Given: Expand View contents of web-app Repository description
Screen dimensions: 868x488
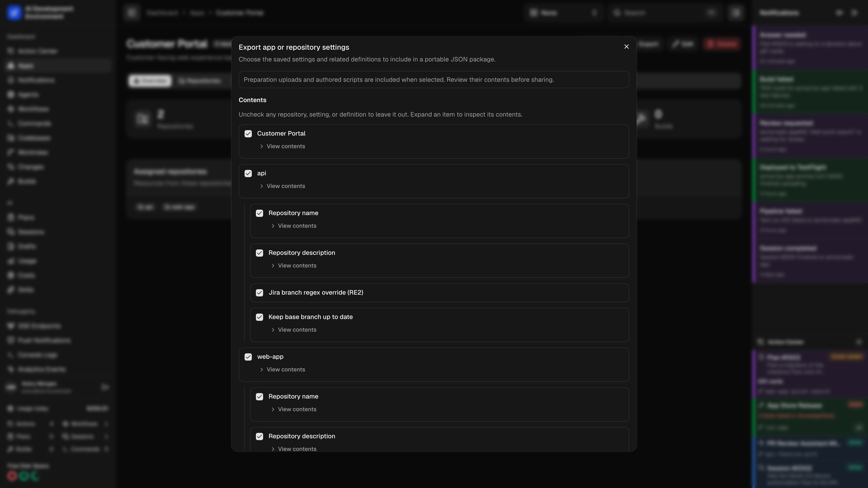Looking at the screenshot, I should (293, 449).
